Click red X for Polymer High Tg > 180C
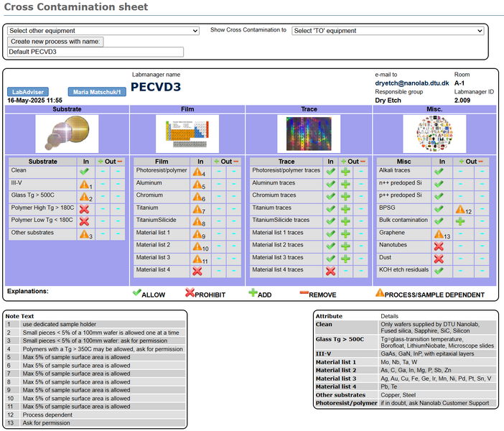 click(84, 209)
